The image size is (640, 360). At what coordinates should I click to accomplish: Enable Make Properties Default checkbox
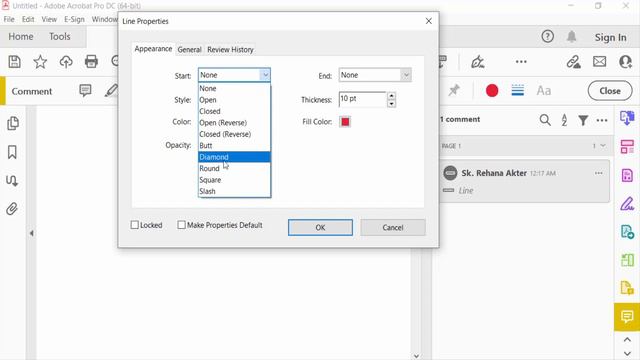click(181, 225)
